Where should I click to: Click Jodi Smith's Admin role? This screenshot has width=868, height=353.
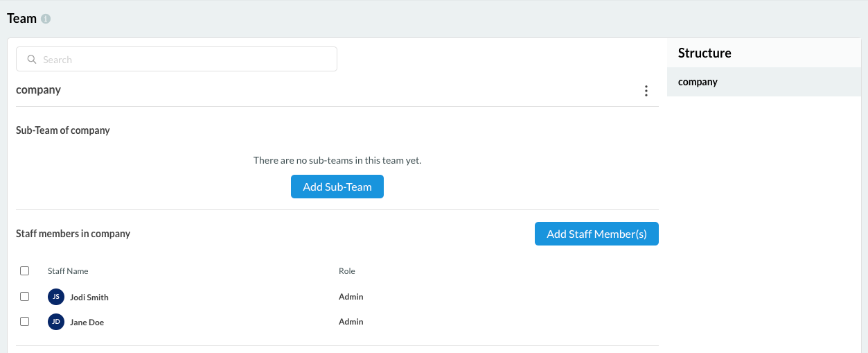coord(351,297)
